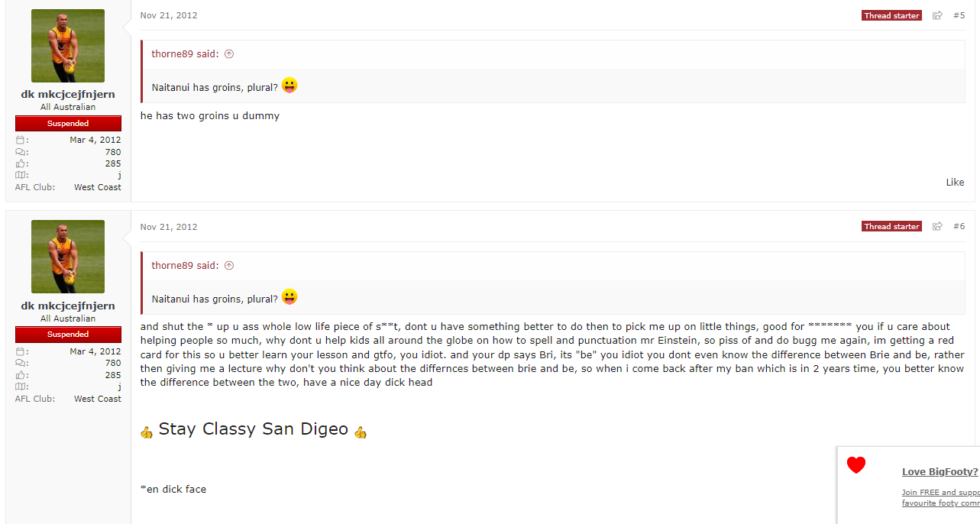Like post #5
Viewport: 980px width, 524px height.
click(x=955, y=182)
